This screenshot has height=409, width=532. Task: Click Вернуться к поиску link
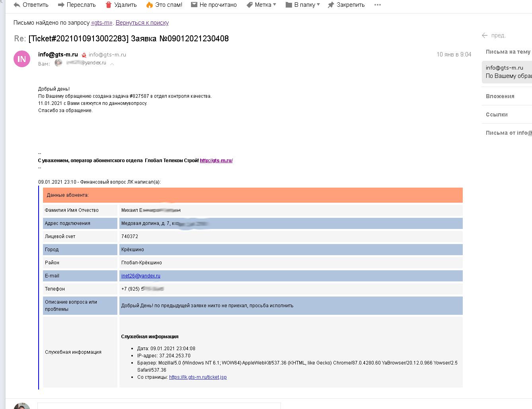(142, 23)
